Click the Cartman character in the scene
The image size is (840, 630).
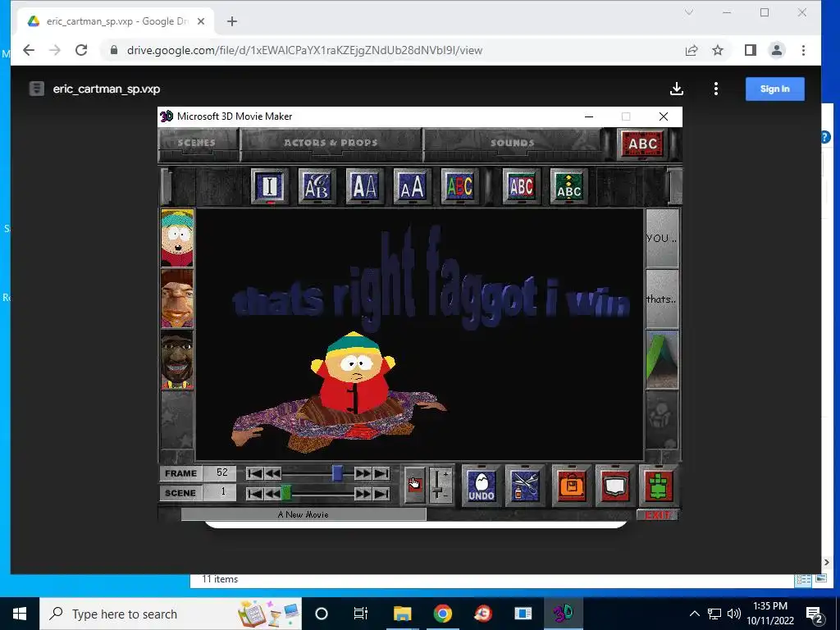tap(354, 375)
